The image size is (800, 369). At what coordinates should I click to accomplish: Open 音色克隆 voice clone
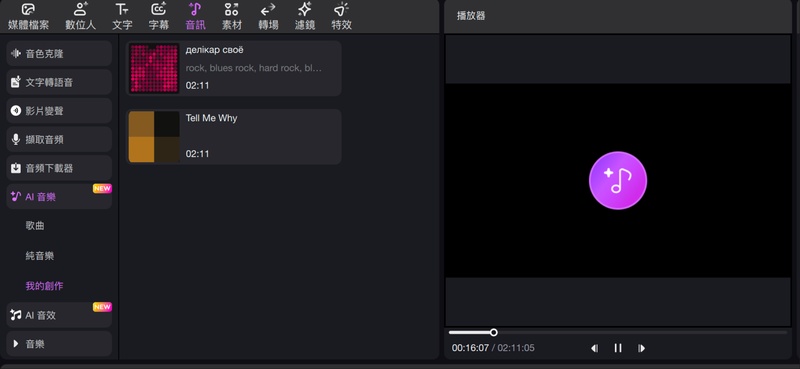59,54
